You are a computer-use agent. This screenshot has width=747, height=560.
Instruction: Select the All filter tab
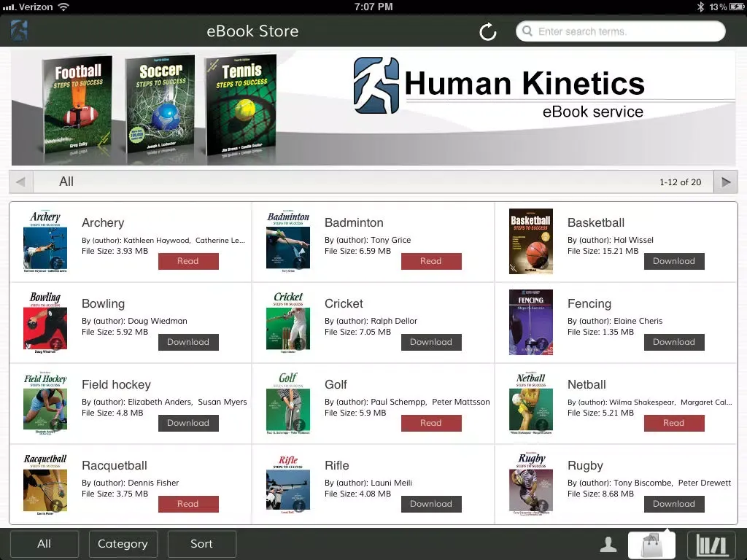point(44,544)
